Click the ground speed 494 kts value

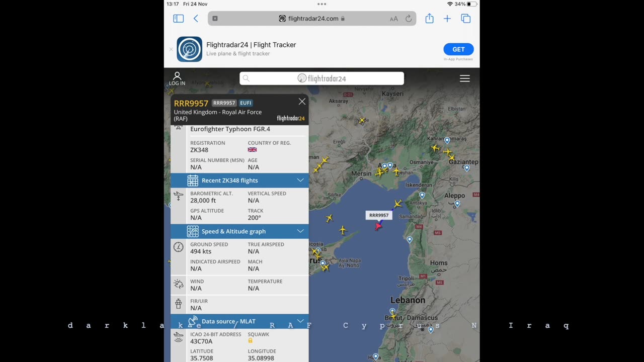(x=201, y=251)
